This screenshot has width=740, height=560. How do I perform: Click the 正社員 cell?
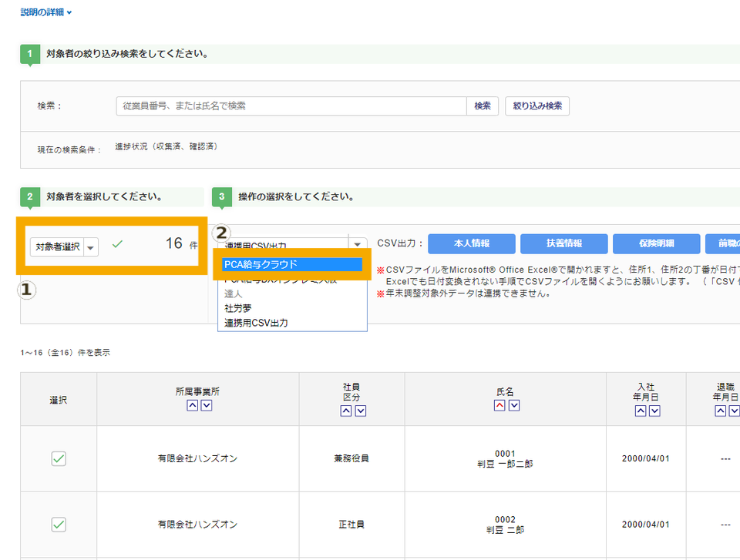click(351, 525)
